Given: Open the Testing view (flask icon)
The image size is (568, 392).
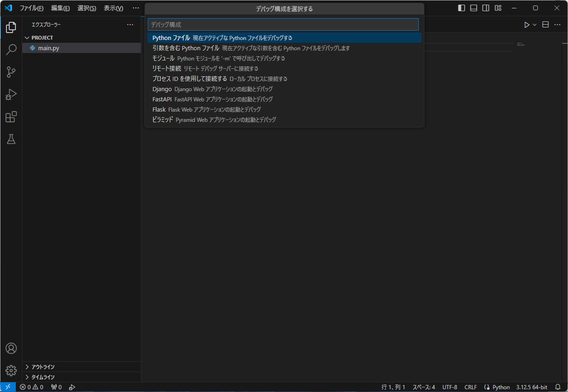Looking at the screenshot, I should point(11,139).
